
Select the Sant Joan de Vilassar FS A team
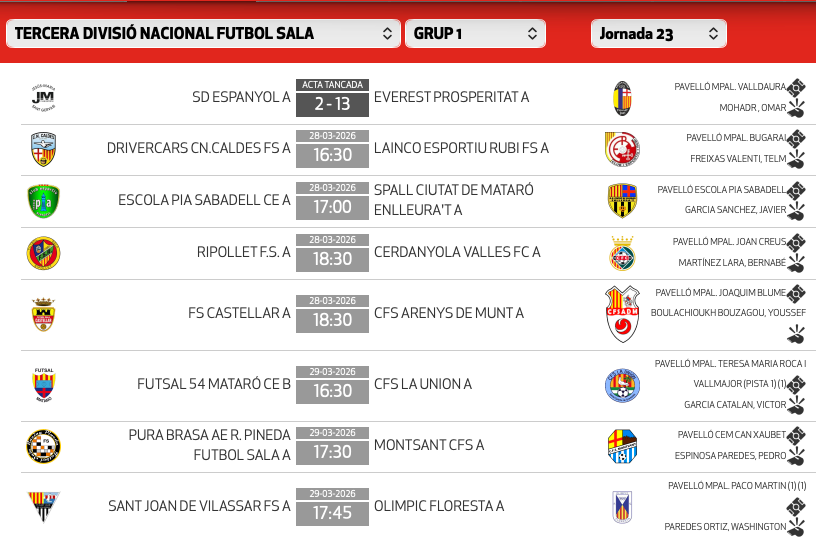coord(199,506)
